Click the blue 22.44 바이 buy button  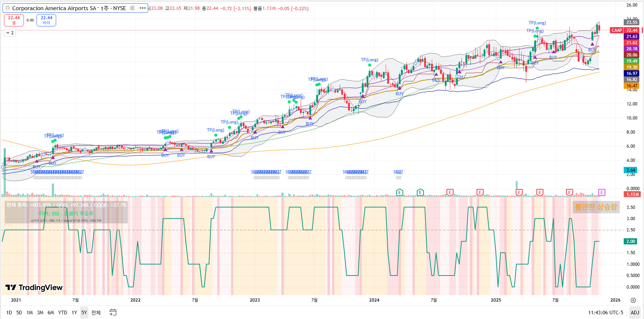coord(46,20)
